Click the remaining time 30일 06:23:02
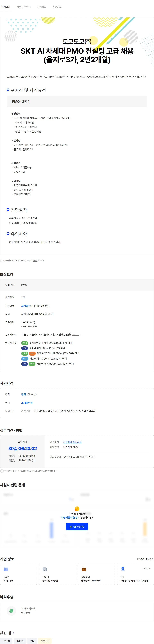 (x=22, y=449)
